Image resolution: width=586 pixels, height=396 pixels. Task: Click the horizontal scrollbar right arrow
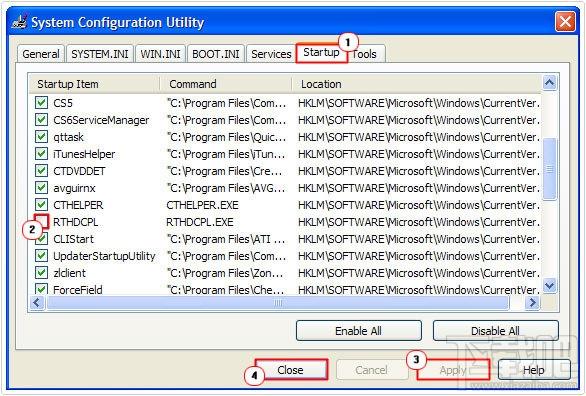point(533,302)
